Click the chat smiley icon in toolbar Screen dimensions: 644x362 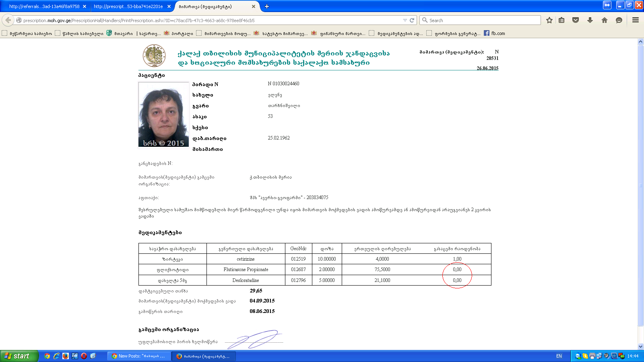click(619, 20)
